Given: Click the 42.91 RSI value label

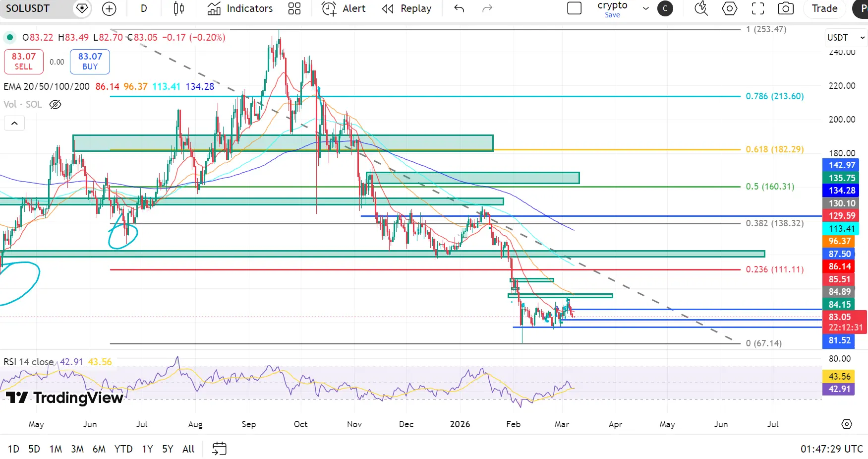Looking at the screenshot, I should click(x=840, y=389).
